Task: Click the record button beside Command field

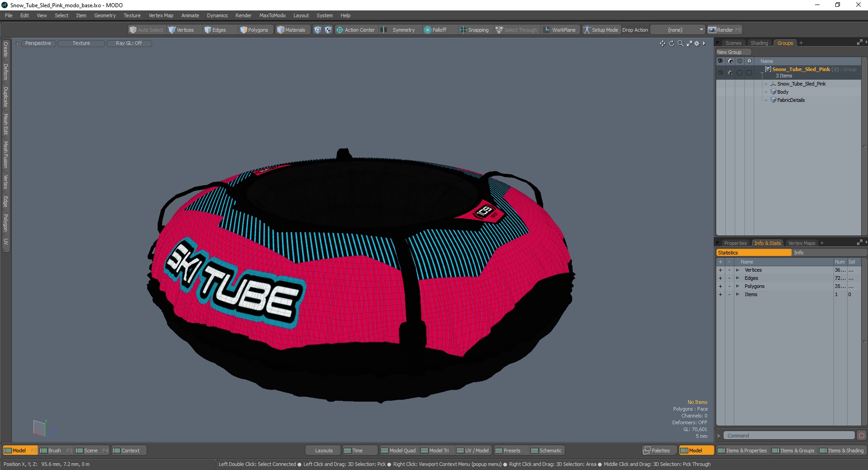Action: pos(862,436)
